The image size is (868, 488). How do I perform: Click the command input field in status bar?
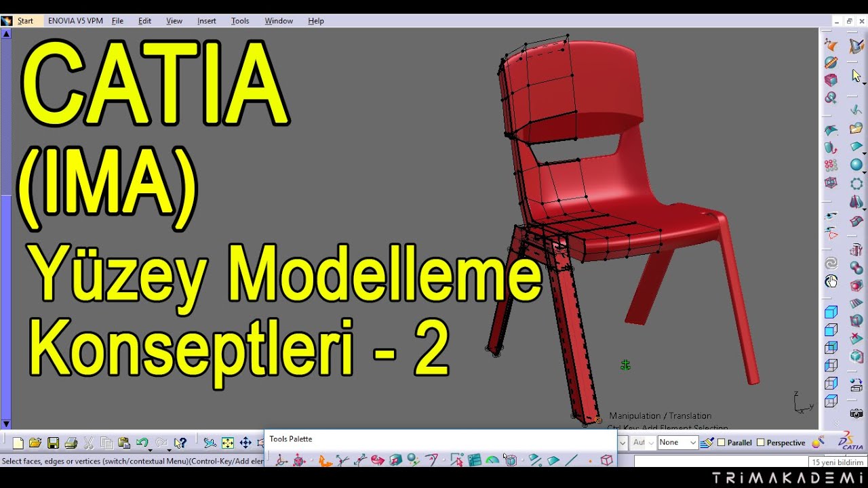point(721,462)
